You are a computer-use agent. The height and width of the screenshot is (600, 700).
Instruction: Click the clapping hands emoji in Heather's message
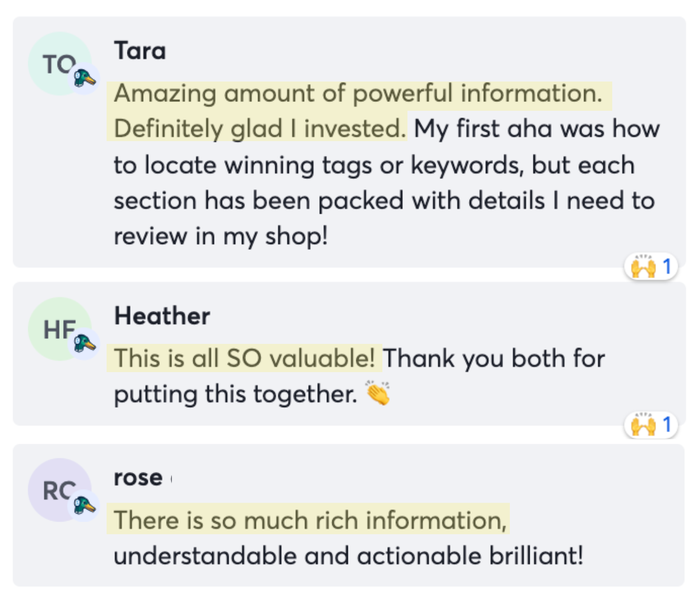pos(378,394)
